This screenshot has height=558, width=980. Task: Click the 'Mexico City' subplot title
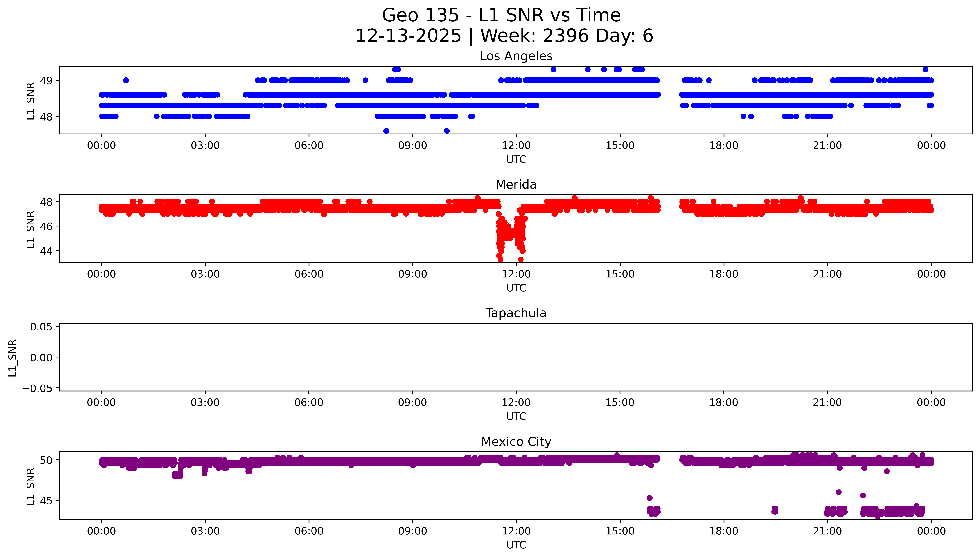point(516,442)
